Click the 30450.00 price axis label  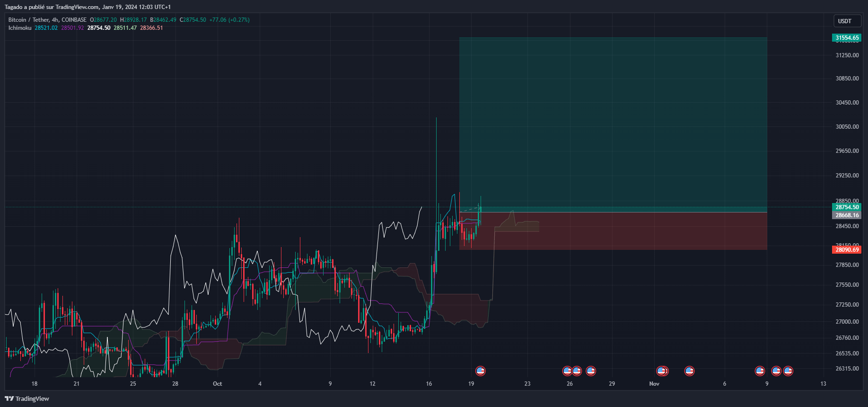pyautogui.click(x=847, y=103)
